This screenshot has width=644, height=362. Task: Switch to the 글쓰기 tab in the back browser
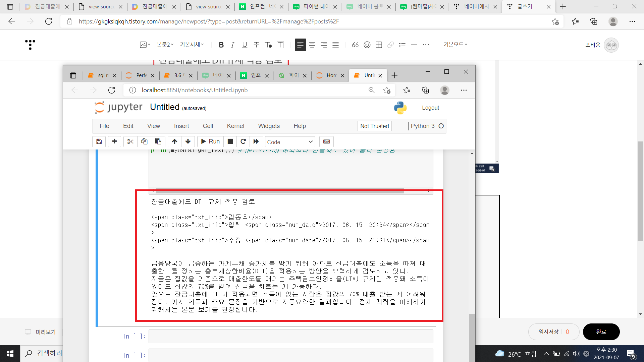tap(529, 7)
